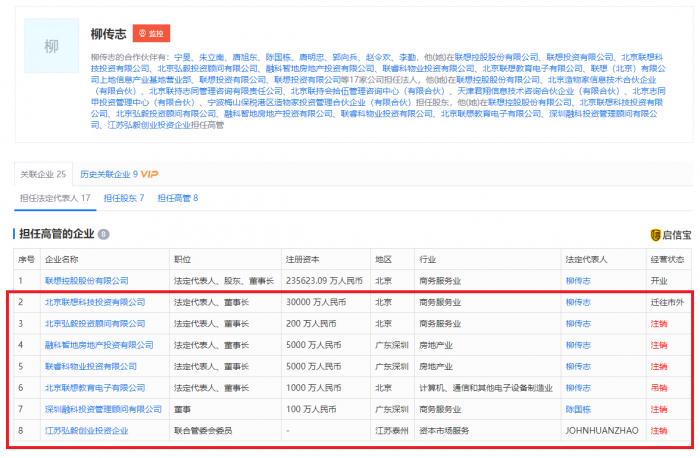The height and width of the screenshot is (458, 700).
Task: Click 柳传志 representative link in row 1
Action: point(577,281)
